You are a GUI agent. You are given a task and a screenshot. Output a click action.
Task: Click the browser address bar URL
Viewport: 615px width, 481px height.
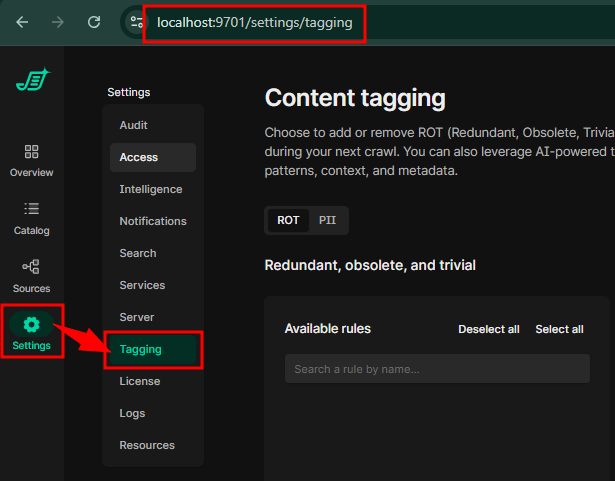point(255,22)
